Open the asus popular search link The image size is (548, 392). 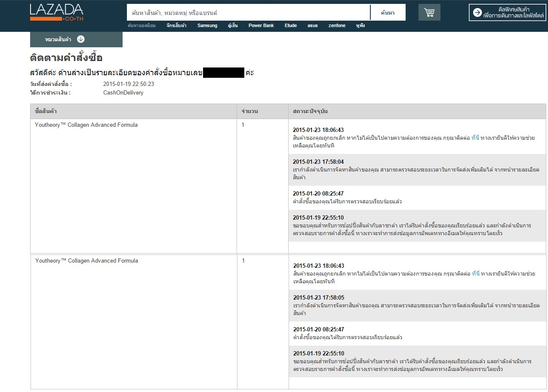(x=313, y=26)
